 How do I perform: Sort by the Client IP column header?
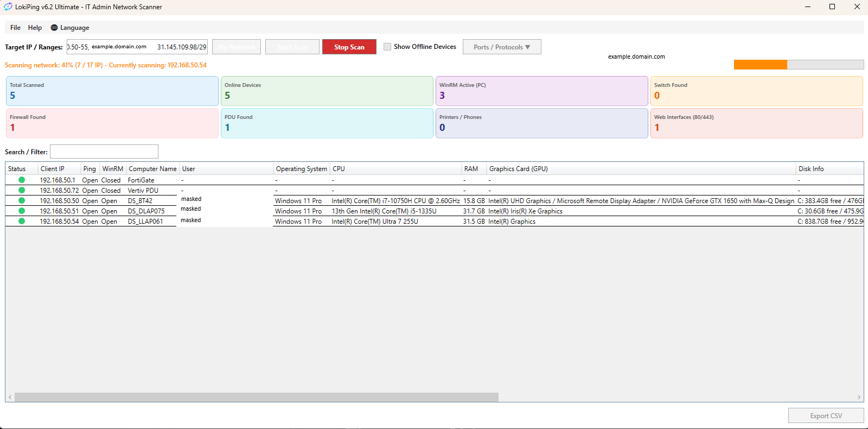coord(59,169)
